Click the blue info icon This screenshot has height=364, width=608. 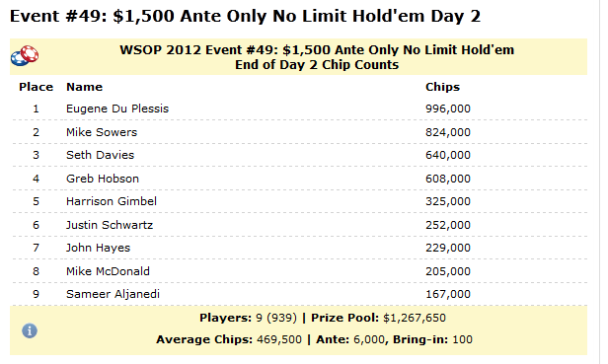pyautogui.click(x=30, y=330)
